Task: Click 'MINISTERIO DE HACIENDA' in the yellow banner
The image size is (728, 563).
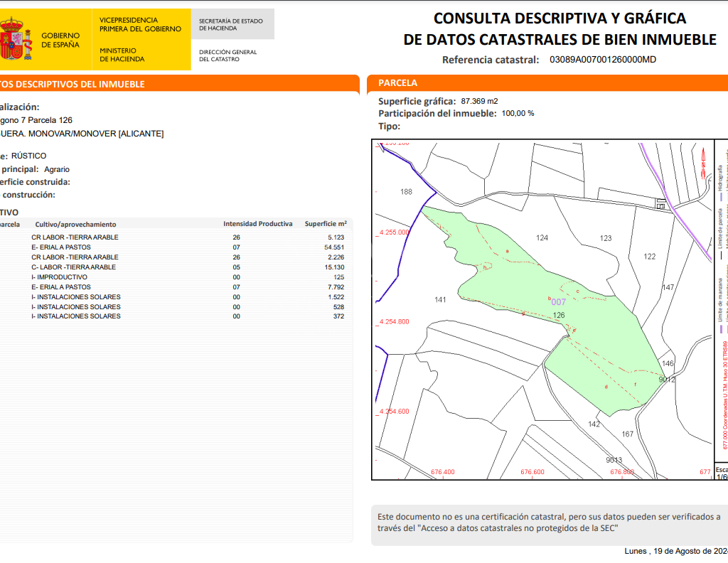Action: pos(122,55)
